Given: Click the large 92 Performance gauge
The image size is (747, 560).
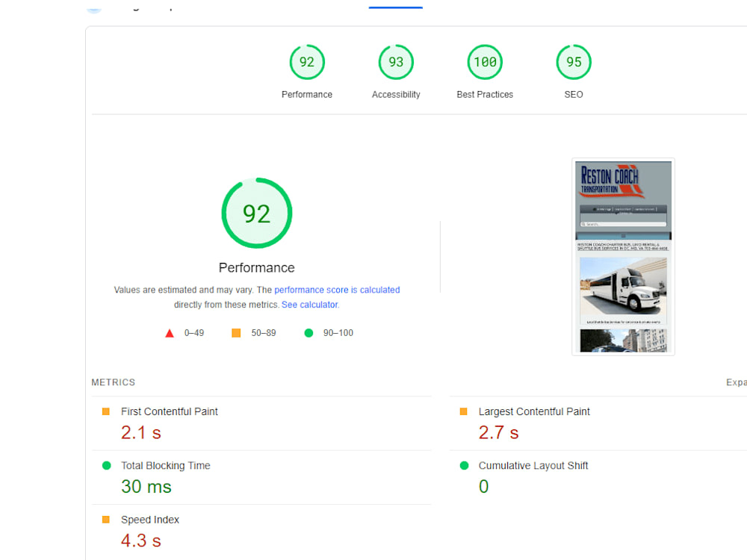Looking at the screenshot, I should [257, 213].
